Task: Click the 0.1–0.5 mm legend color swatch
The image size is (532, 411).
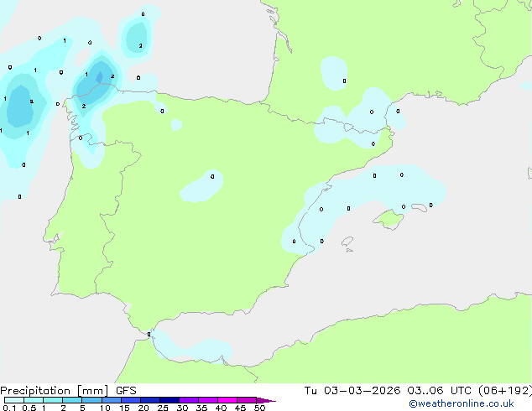Action: click(14, 400)
